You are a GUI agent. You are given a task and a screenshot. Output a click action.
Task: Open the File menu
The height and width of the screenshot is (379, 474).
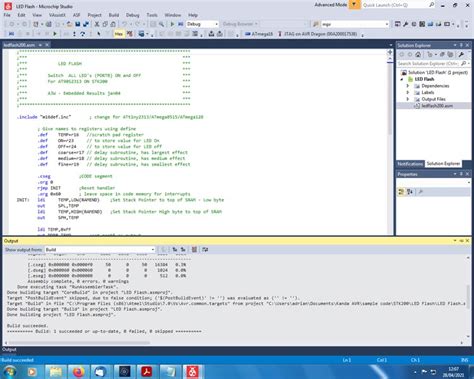pyautogui.click(x=7, y=15)
